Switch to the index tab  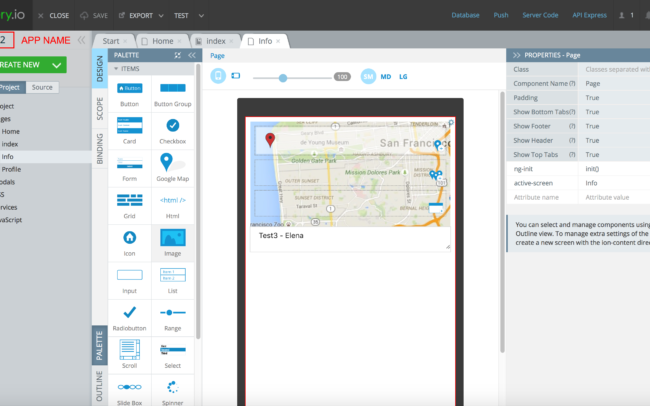pos(216,41)
